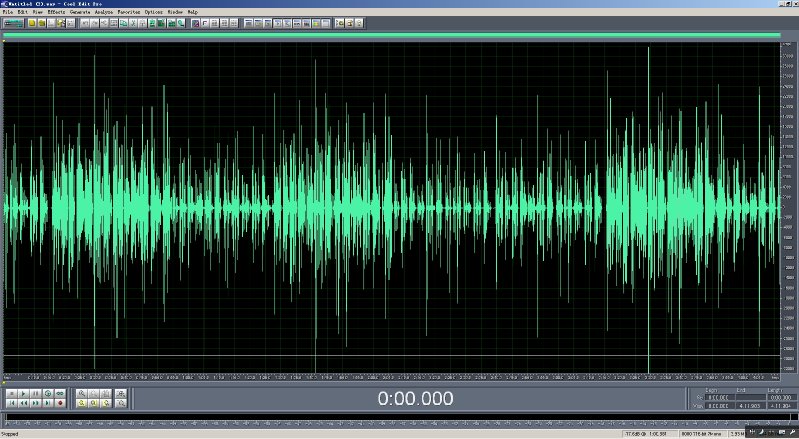Open the Analyze menu
This screenshot has height=439, width=799.
pos(106,12)
